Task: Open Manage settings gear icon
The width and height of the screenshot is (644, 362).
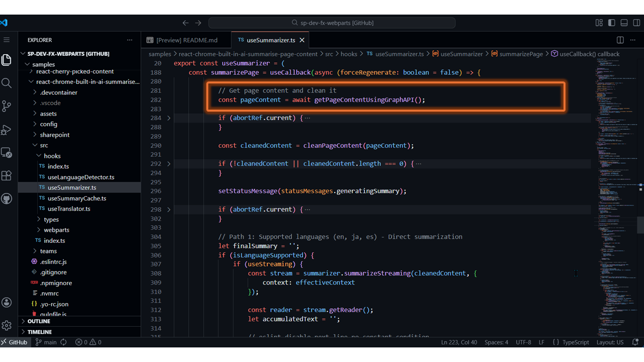Action: [7, 325]
